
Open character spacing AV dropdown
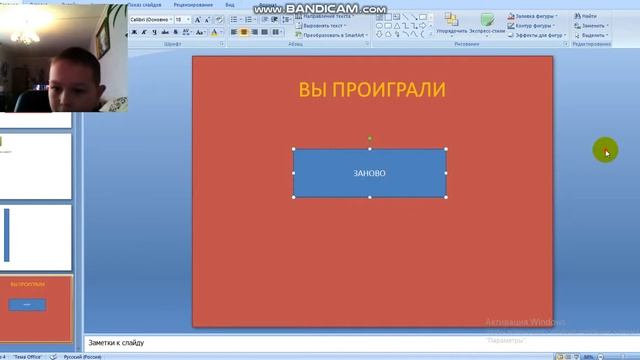[187, 32]
